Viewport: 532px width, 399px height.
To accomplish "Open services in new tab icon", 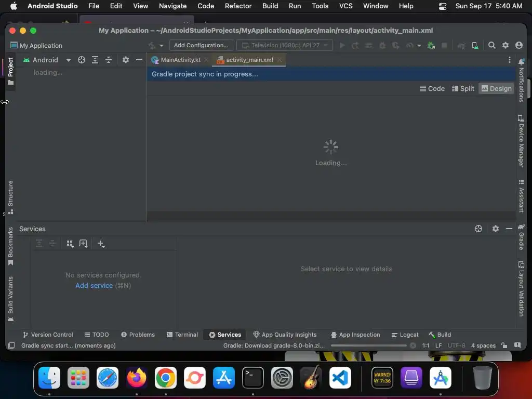I will pyautogui.click(x=83, y=244).
